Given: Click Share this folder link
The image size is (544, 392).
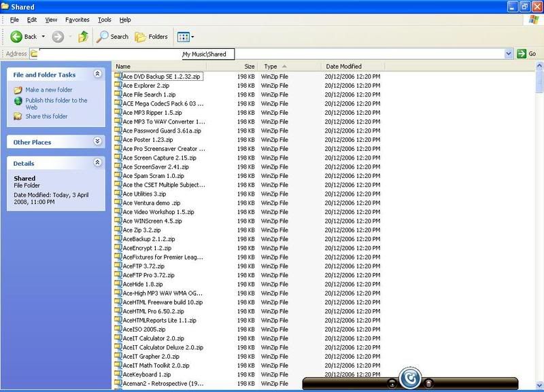Looking at the screenshot, I should pos(46,116).
